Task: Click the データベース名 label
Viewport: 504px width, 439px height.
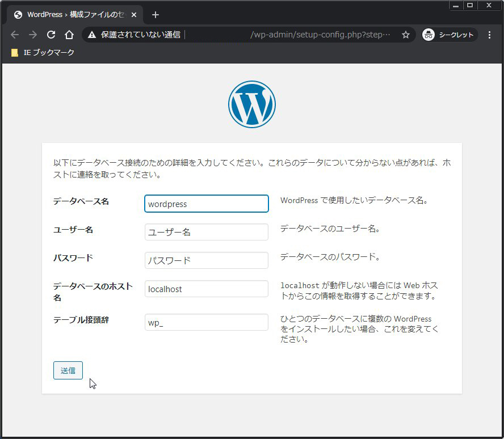Action: click(x=81, y=201)
